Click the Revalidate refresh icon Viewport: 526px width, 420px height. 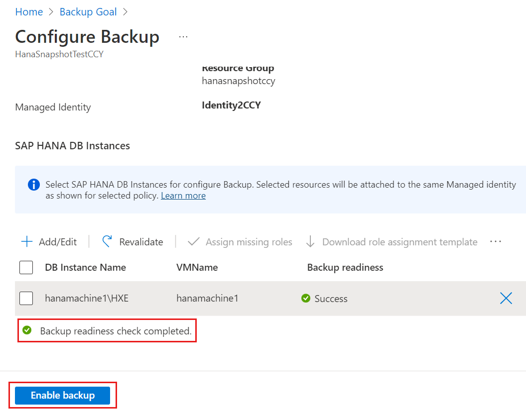click(106, 241)
